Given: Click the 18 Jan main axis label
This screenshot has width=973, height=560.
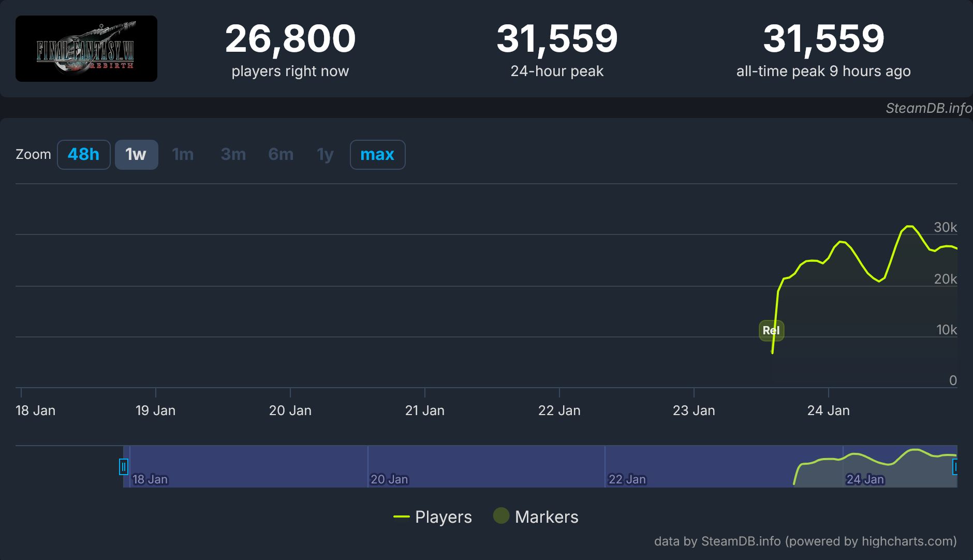Looking at the screenshot, I should pyautogui.click(x=36, y=410).
